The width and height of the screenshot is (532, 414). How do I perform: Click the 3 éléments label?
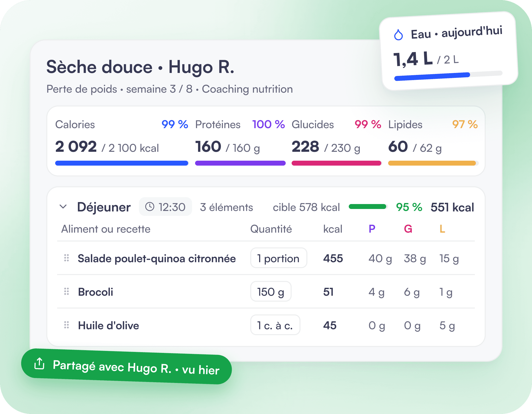tap(226, 207)
